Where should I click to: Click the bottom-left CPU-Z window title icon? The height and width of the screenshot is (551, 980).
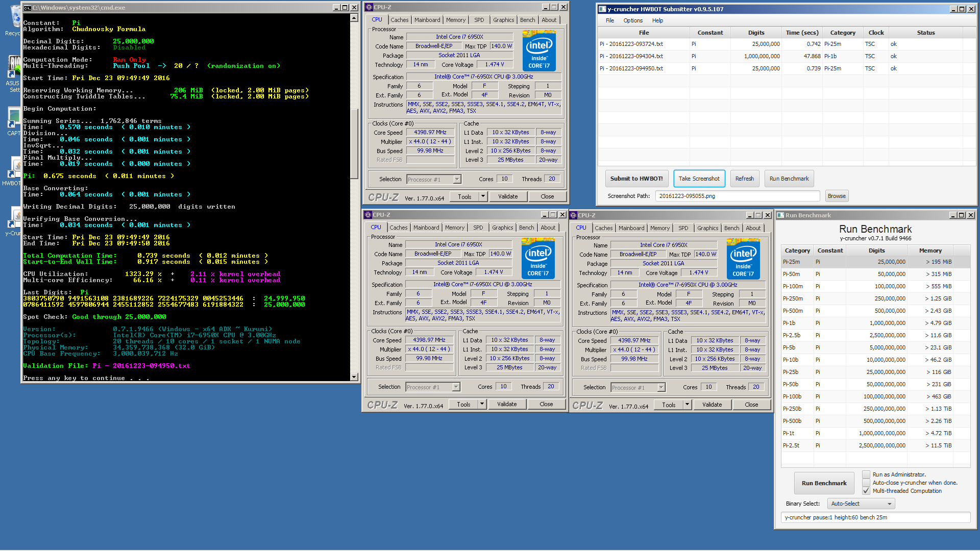(x=368, y=215)
